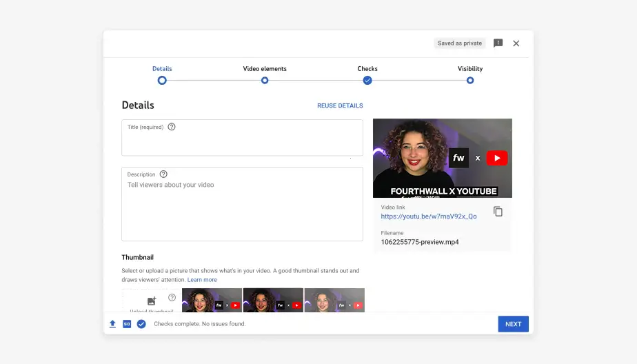Screen dimensions: 637x364
Task: Open the Visibility step
Action: [x=470, y=80]
